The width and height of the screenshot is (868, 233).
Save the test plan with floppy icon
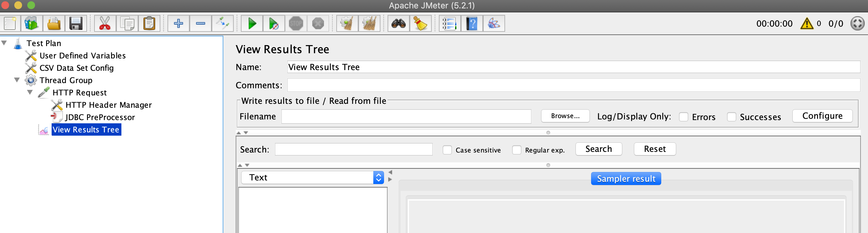[x=76, y=24]
